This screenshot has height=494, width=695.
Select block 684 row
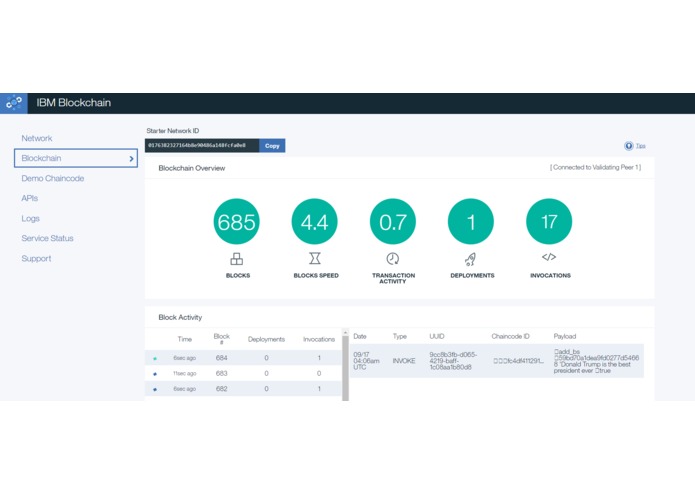pos(243,358)
